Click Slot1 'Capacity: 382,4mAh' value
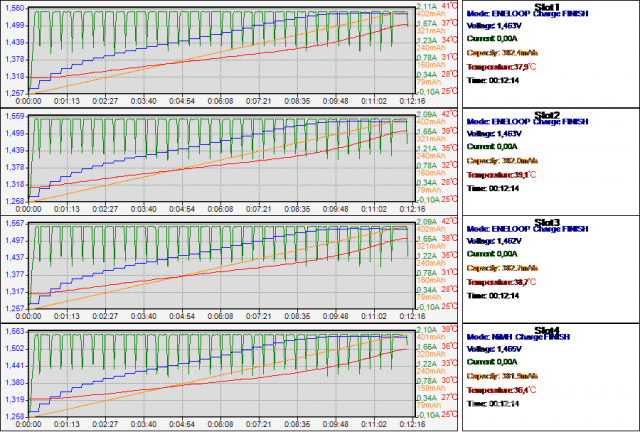Viewport: 640px width, 432px height. point(502,53)
